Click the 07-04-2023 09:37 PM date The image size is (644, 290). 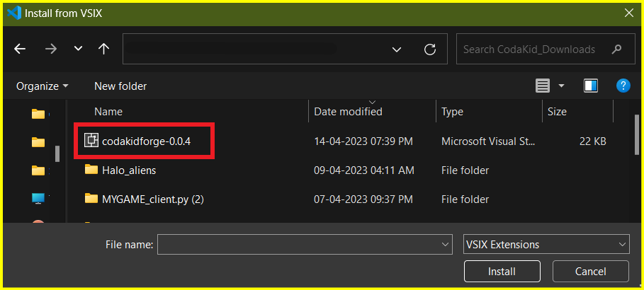[363, 199]
